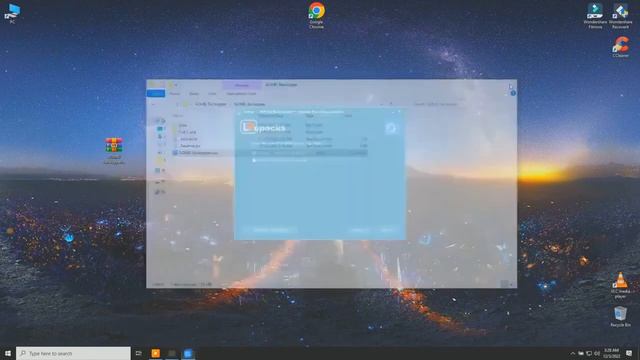This screenshot has height=360, width=640.
Task: Open the volume control in the system tray
Action: [x=597, y=353]
